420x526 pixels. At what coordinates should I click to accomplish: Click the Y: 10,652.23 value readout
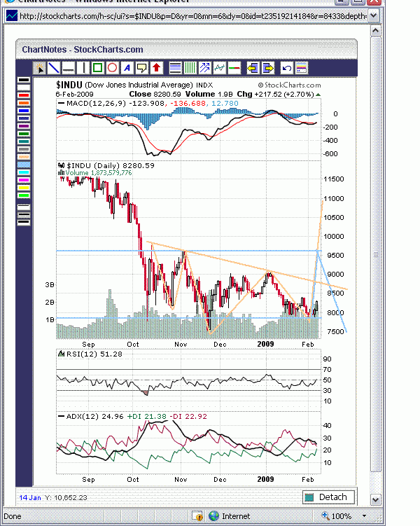tap(65, 497)
